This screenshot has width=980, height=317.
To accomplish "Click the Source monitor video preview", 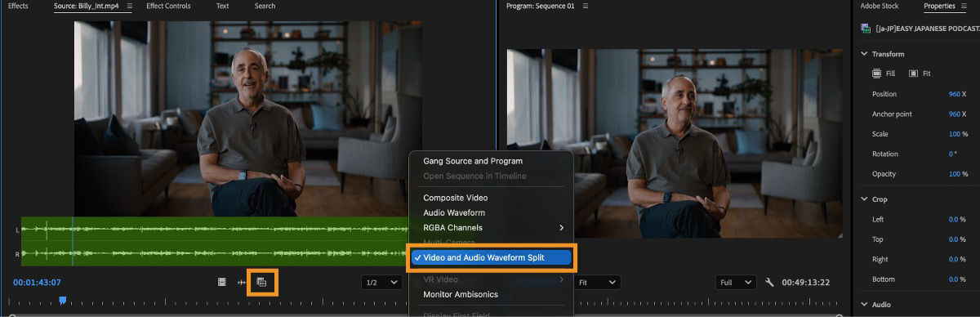I will coord(248,118).
